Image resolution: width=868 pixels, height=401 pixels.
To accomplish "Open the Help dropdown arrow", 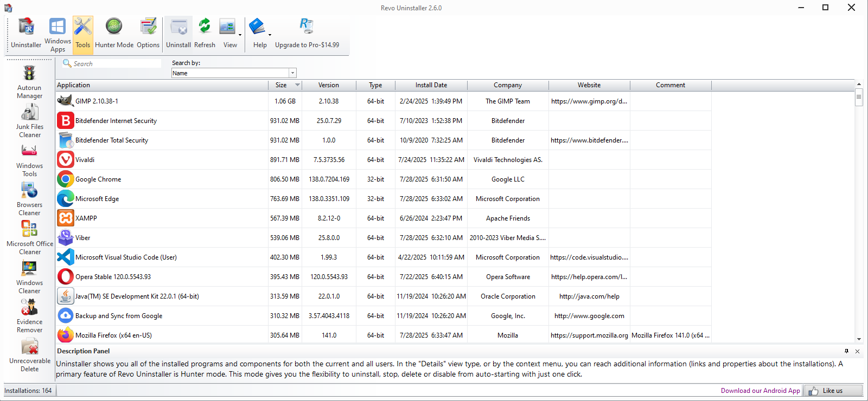I will coord(270,35).
